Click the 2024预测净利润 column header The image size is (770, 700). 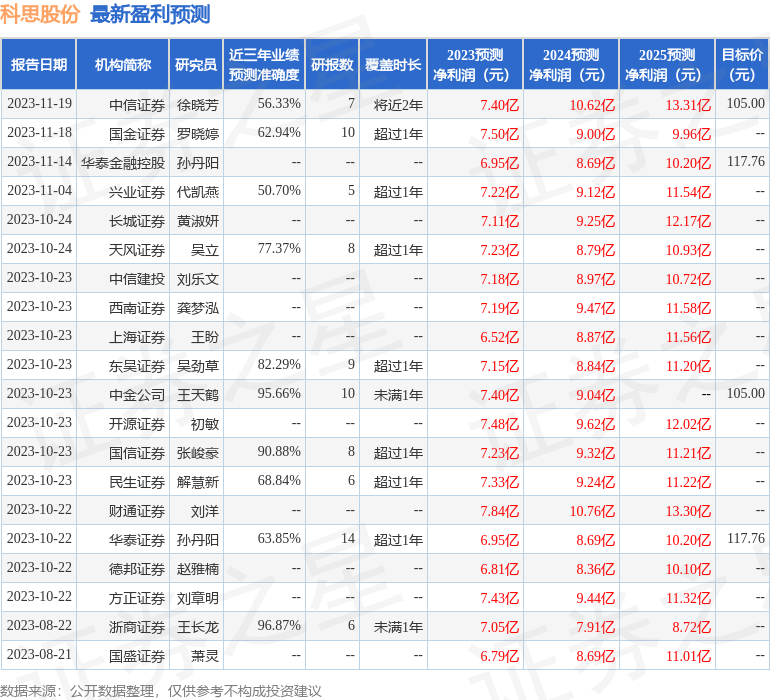[x=571, y=64]
